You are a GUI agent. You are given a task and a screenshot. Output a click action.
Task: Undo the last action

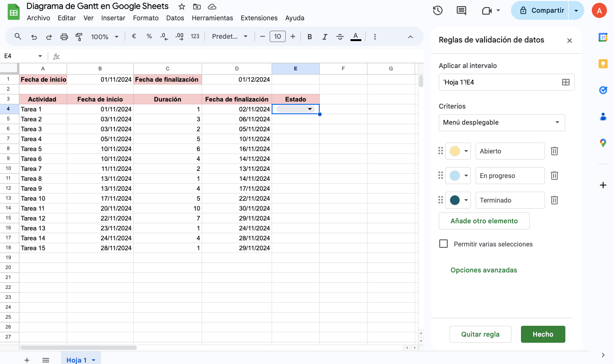click(34, 36)
